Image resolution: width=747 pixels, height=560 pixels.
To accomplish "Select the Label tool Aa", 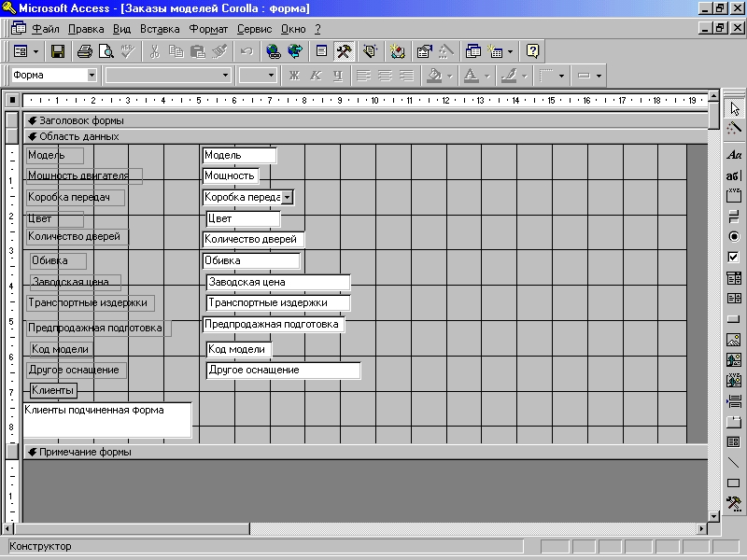I will click(734, 155).
